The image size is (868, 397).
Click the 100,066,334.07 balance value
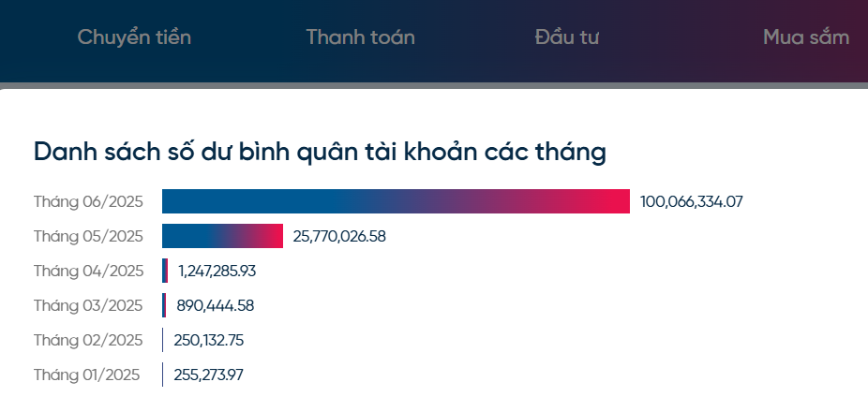pyautogui.click(x=691, y=201)
